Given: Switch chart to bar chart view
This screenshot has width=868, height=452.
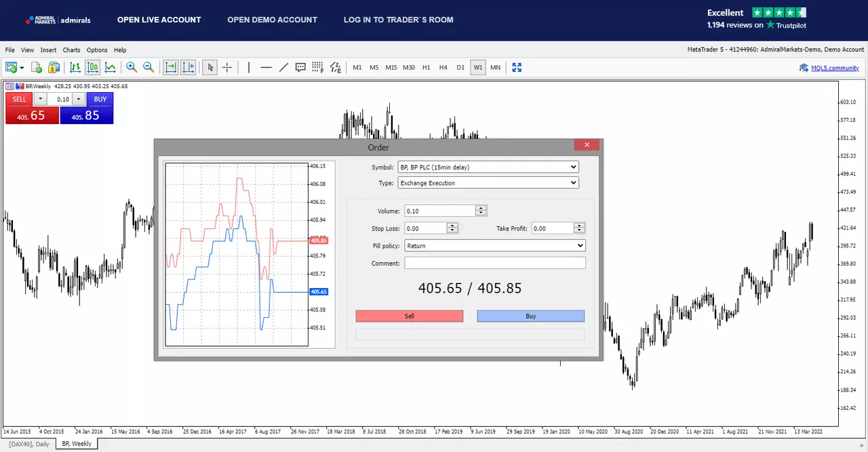Looking at the screenshot, I should [x=75, y=67].
